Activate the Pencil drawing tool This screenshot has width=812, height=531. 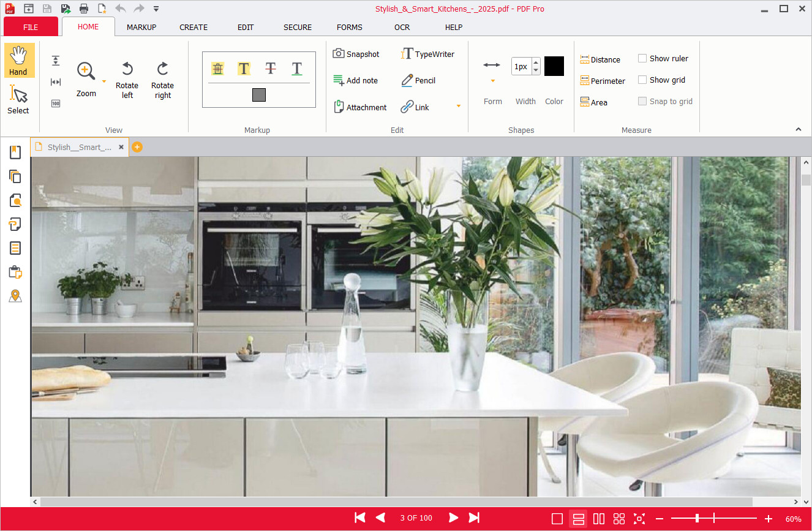pos(418,80)
